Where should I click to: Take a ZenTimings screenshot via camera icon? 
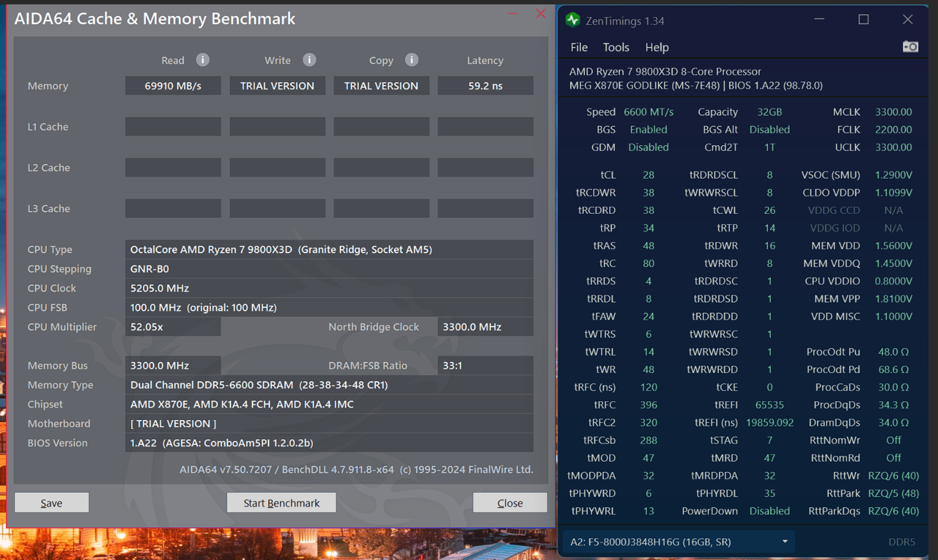tap(910, 47)
